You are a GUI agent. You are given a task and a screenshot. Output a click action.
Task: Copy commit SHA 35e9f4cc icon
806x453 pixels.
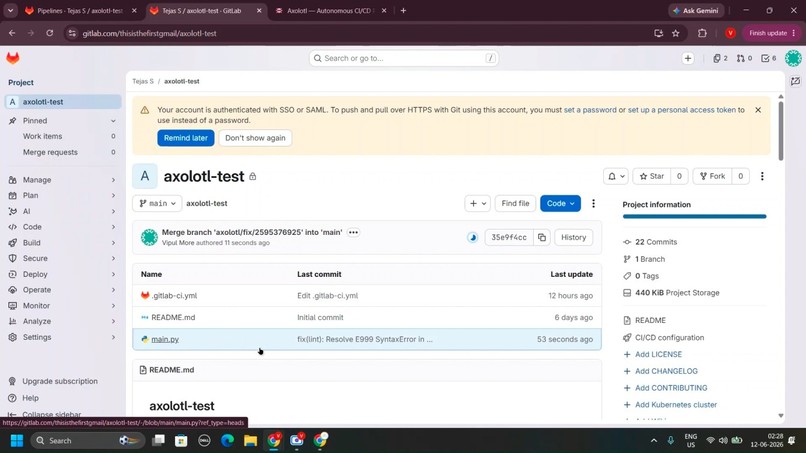[542, 237]
